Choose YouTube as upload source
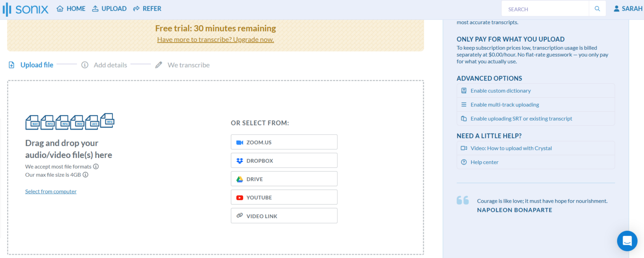644x258 pixels. pyautogui.click(x=284, y=197)
